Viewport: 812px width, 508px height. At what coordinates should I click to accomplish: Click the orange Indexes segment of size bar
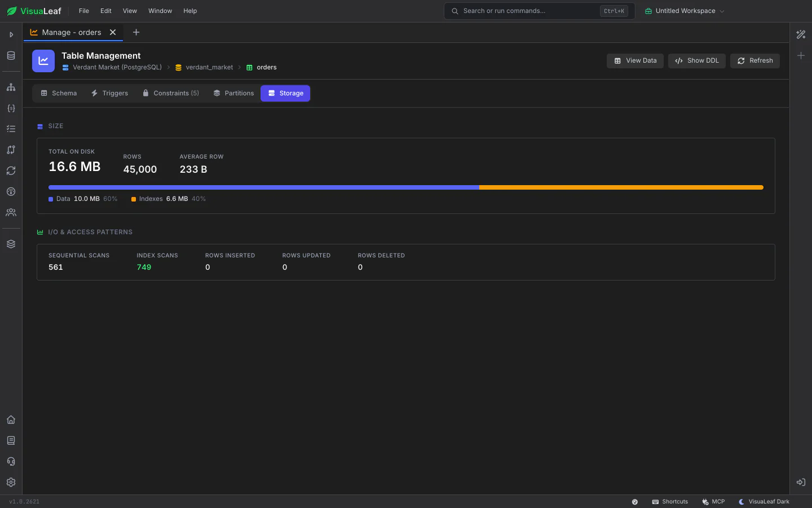pos(621,187)
